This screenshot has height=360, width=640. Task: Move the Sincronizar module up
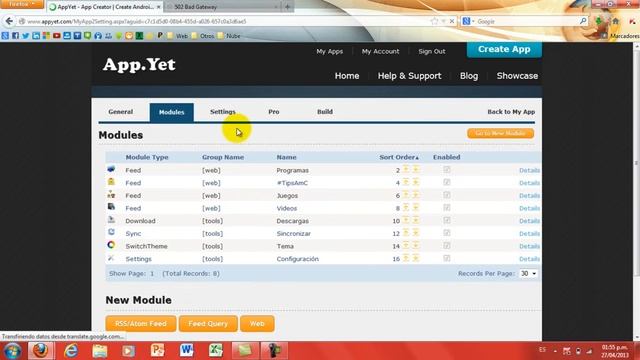coord(406,233)
